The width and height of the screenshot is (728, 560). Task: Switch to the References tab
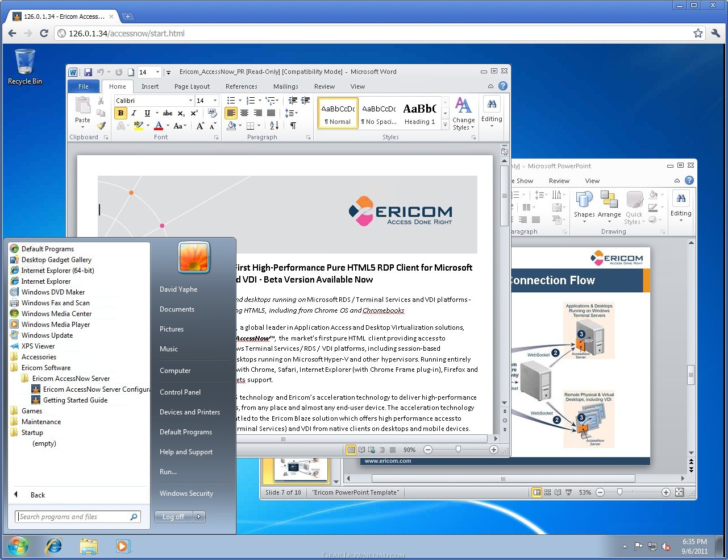(x=242, y=86)
